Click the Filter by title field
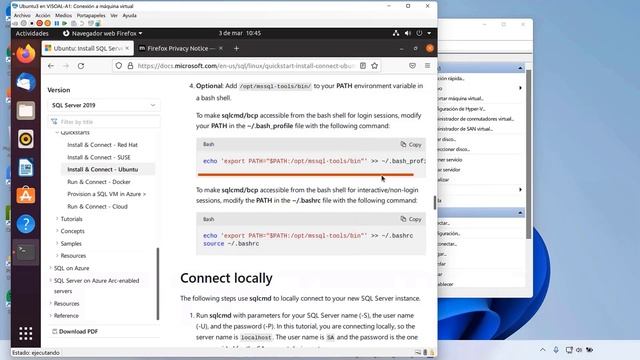The width and height of the screenshot is (640, 360). 104,122
